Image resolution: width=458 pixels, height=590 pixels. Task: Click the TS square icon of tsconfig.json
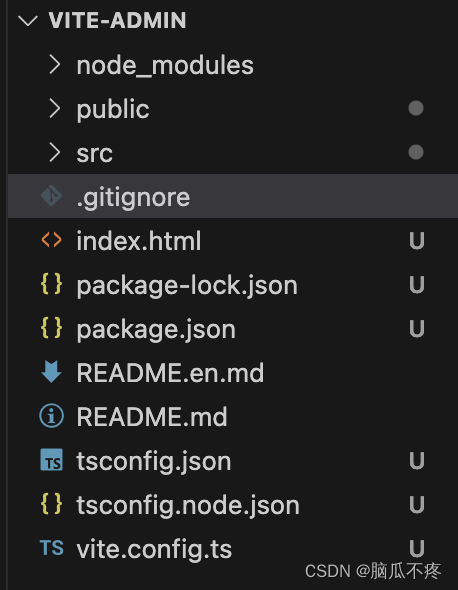[x=51, y=460]
